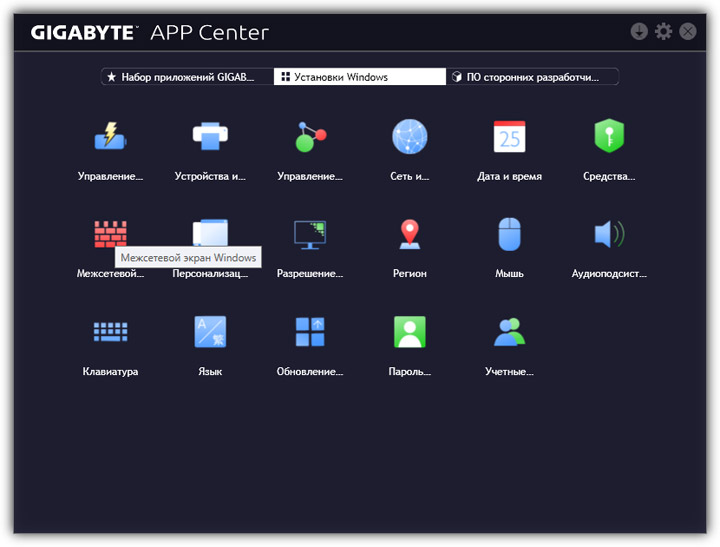Viewport: 720px width, 547px height.
Task: Open Персонализация window icon
Action: (x=210, y=232)
